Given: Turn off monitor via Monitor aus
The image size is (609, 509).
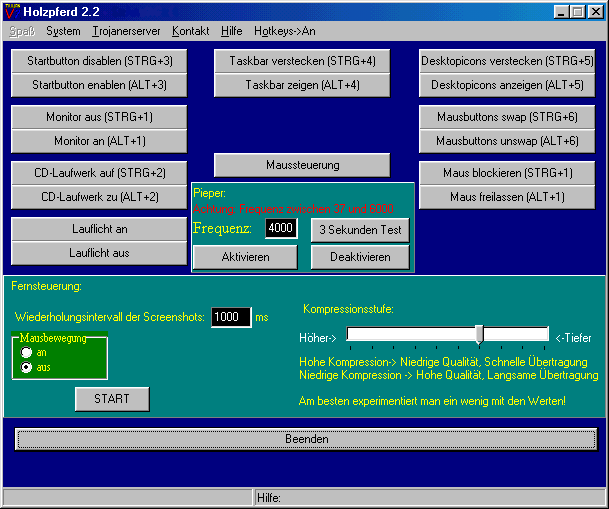Looking at the screenshot, I should [99, 117].
